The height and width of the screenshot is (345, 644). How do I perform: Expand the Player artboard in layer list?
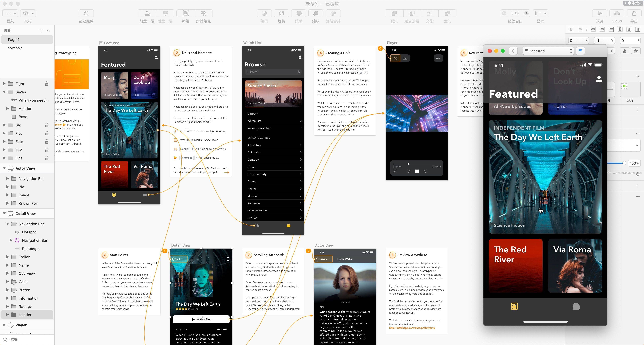4,325
